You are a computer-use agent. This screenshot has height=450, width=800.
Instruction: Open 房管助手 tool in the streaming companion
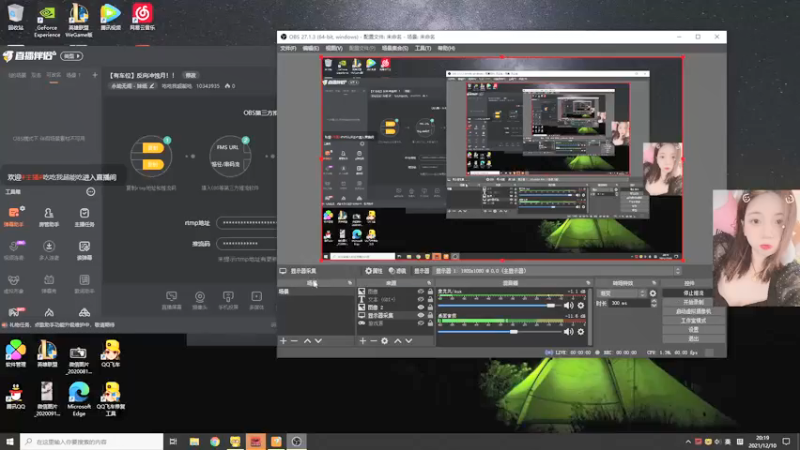(x=49, y=217)
